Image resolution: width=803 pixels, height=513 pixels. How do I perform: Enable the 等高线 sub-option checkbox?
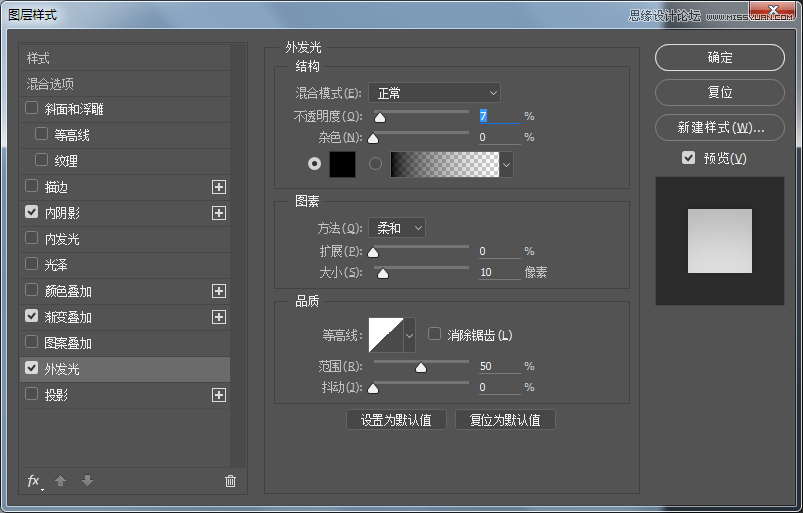click(41, 134)
